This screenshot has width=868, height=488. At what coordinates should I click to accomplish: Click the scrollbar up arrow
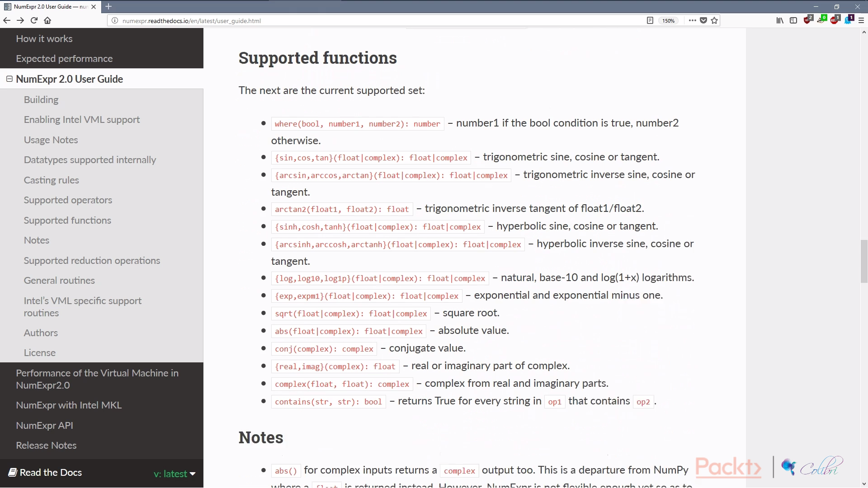coord(864,32)
